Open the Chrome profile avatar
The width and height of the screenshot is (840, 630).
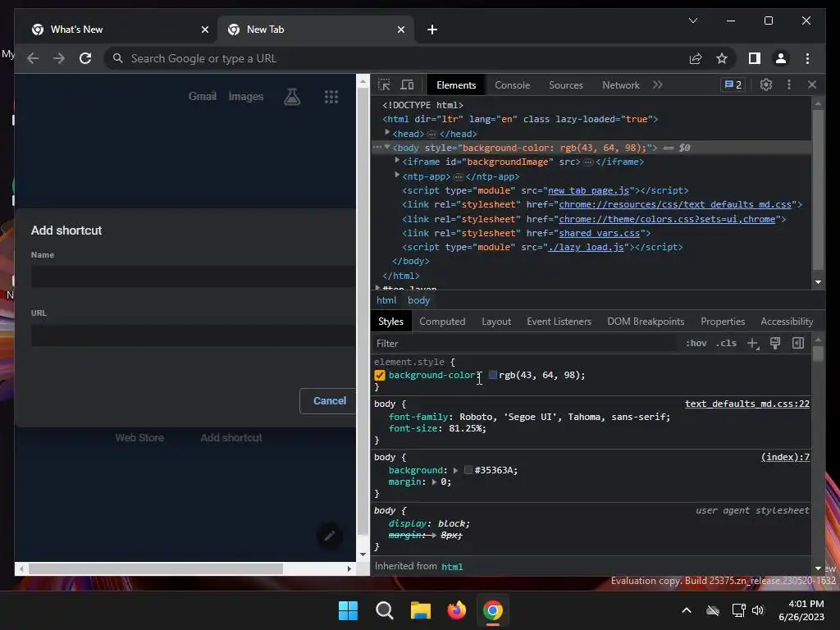tap(781, 58)
